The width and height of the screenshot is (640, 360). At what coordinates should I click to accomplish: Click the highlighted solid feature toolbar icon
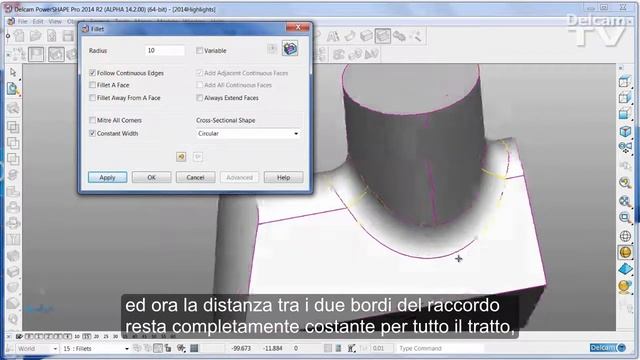pyautogui.click(x=383, y=36)
